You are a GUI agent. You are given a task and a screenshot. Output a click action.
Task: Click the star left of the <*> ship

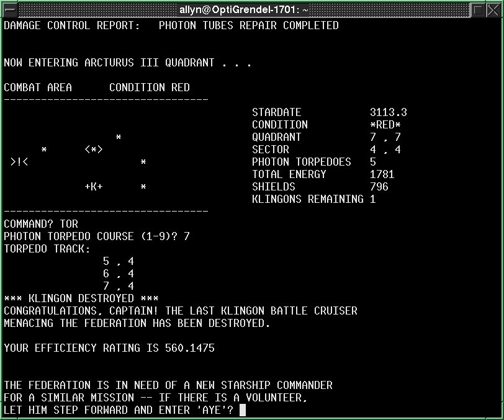44,150
